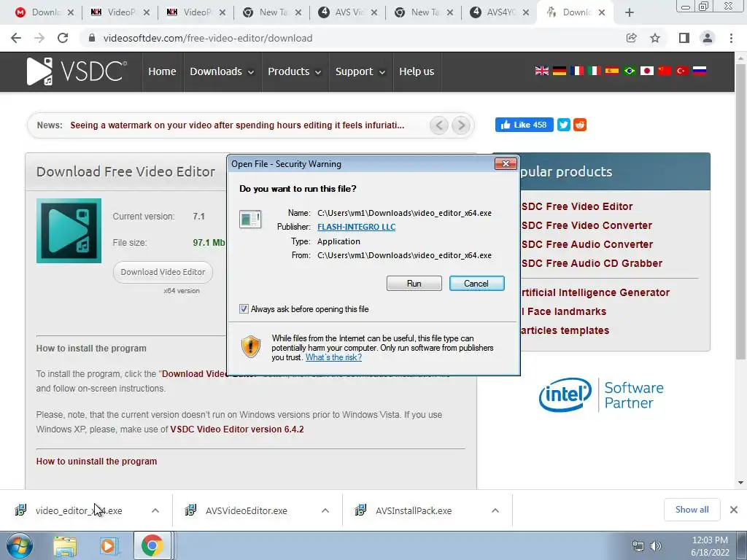Open VSDC Free Audio CD Grabber link
The width and height of the screenshot is (747, 560).
coord(592,263)
